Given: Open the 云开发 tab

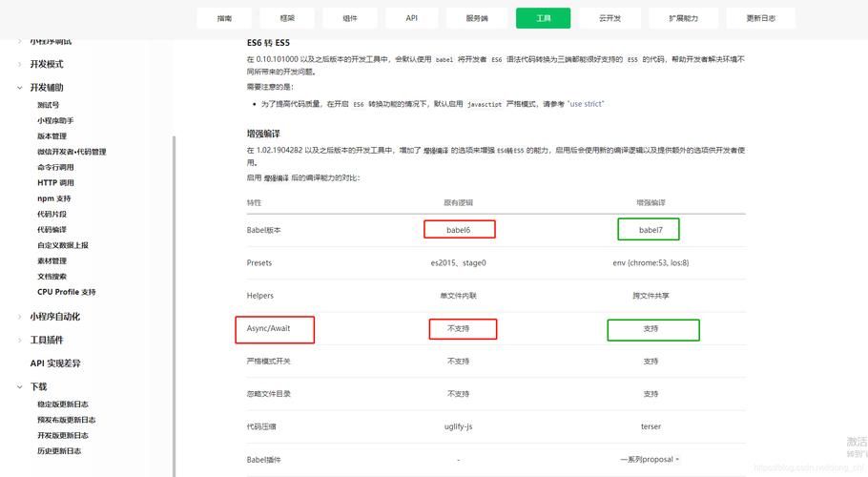Looking at the screenshot, I should click(610, 18).
